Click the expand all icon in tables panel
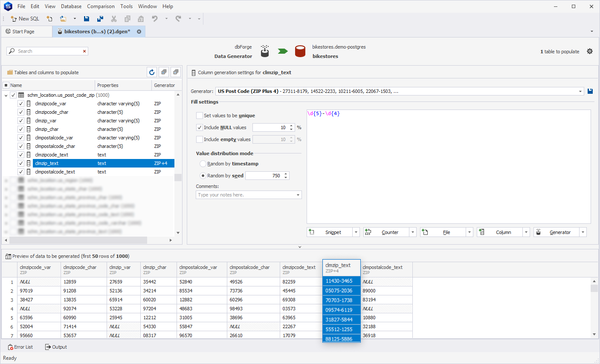The image size is (600, 364). coord(164,72)
